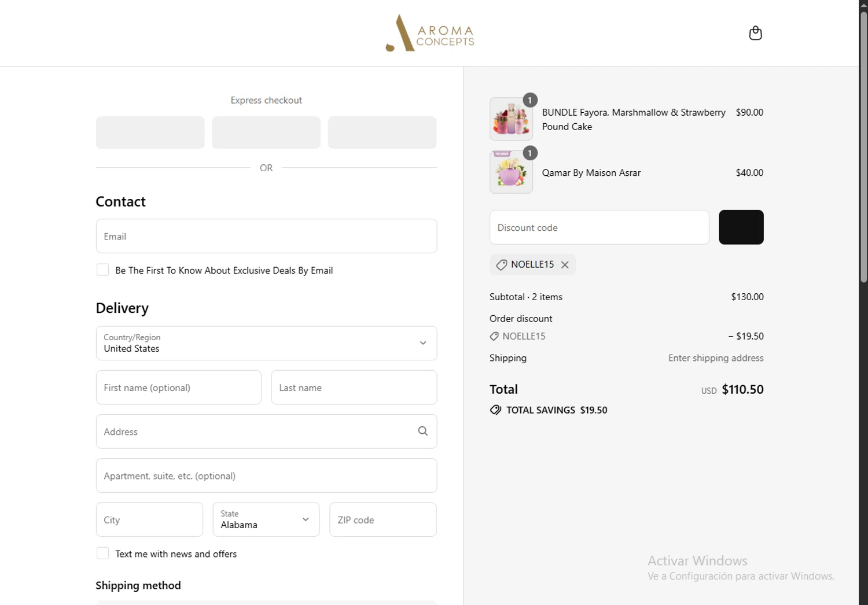Image resolution: width=868 pixels, height=605 pixels.
Task: Click the $130.00 subtotal amount
Action: click(x=747, y=297)
